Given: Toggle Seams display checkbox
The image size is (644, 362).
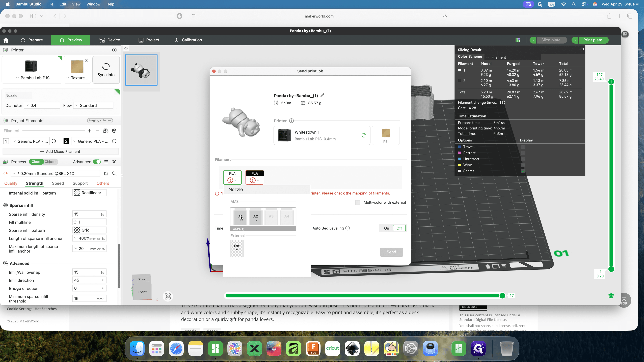Looking at the screenshot, I should click(523, 171).
